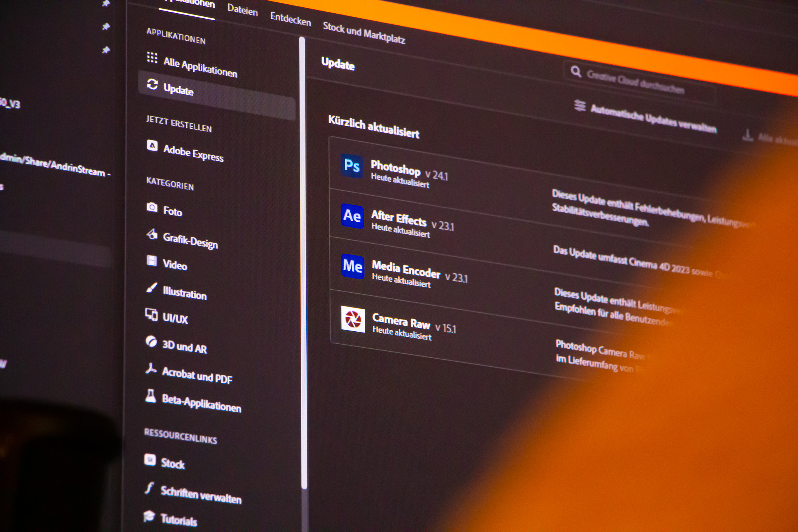798x532 pixels.
Task: Open the Dateien tab
Action: click(243, 10)
